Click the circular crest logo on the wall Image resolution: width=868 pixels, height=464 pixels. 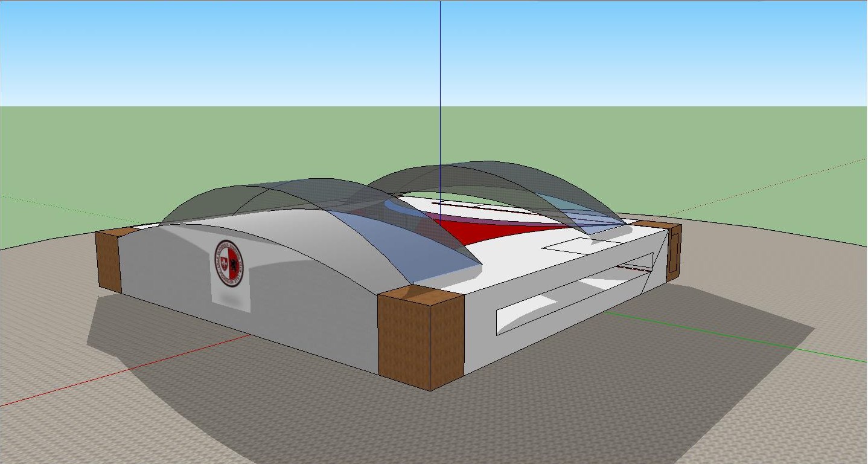[229, 263]
